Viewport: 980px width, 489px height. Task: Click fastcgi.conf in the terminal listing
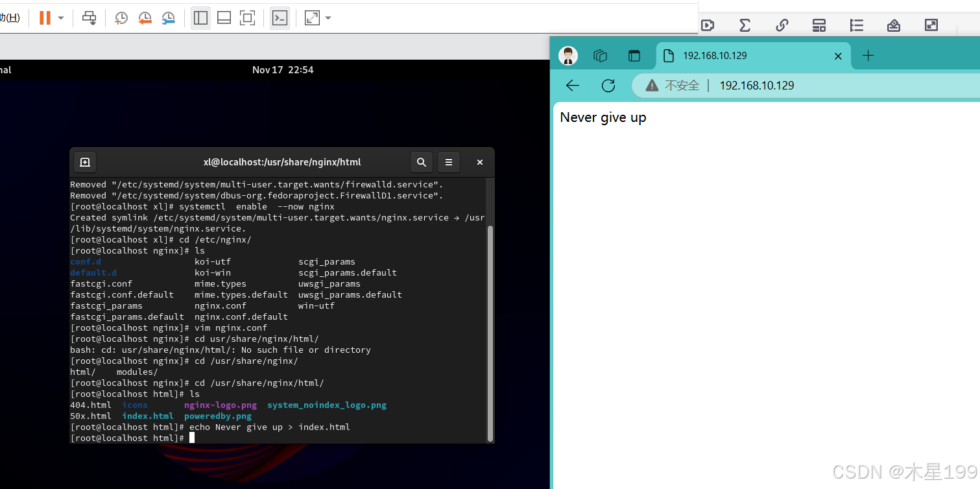(x=101, y=284)
